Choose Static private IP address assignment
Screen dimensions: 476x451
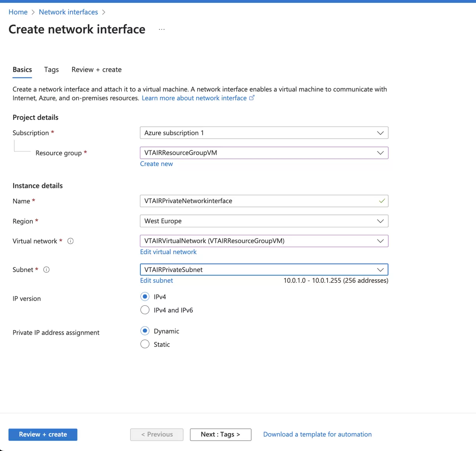145,344
